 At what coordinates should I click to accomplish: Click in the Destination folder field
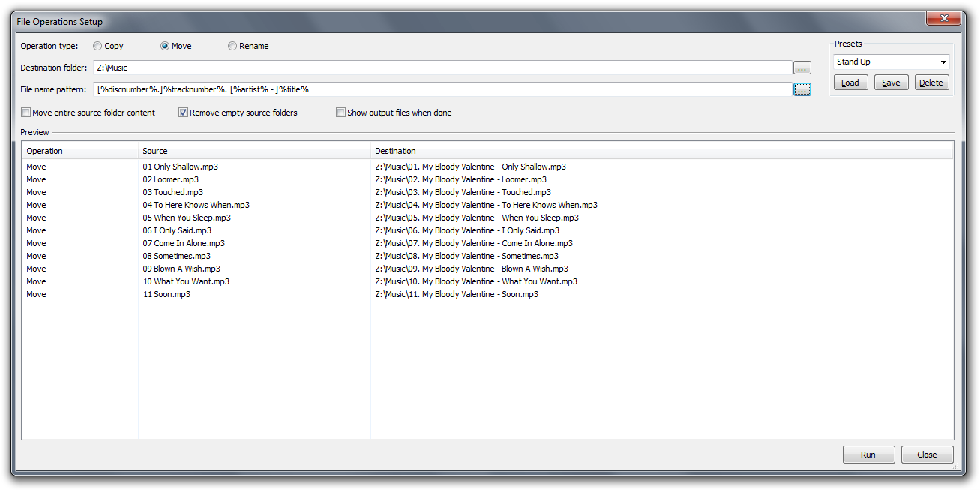point(442,68)
